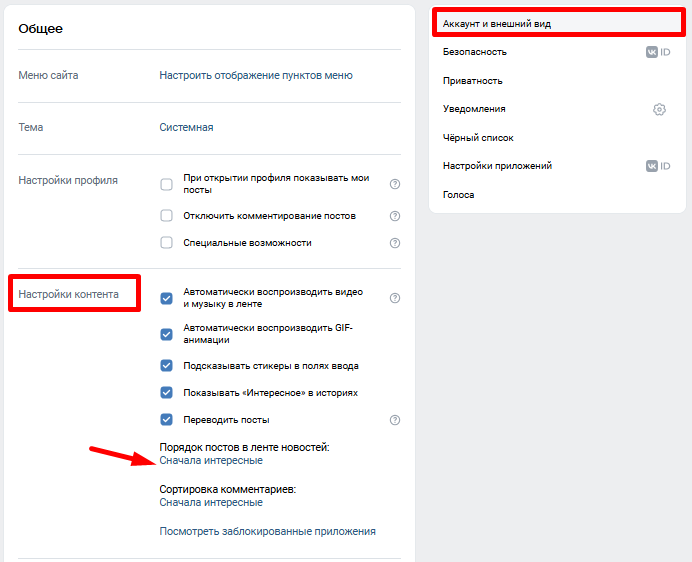Select Голоса in the settings sidebar
Viewport: 692px width, 562px height.
click(x=459, y=195)
